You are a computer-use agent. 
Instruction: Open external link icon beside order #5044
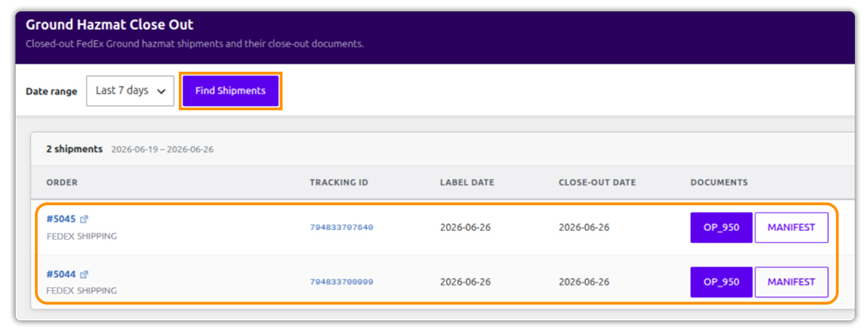coord(84,274)
